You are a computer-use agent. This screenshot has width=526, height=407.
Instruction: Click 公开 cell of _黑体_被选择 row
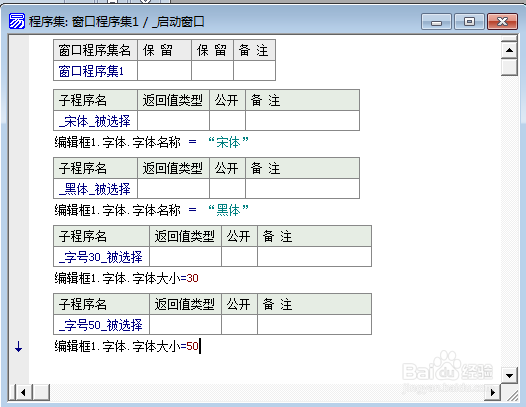click(227, 189)
